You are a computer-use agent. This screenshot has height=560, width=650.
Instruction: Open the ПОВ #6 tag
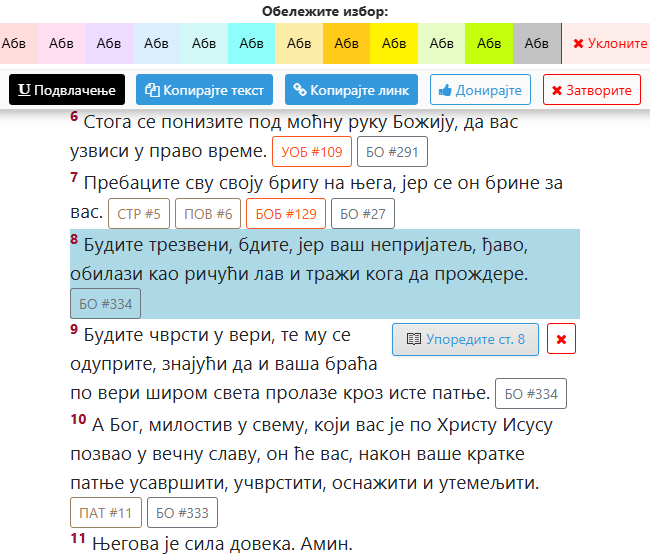tap(208, 213)
